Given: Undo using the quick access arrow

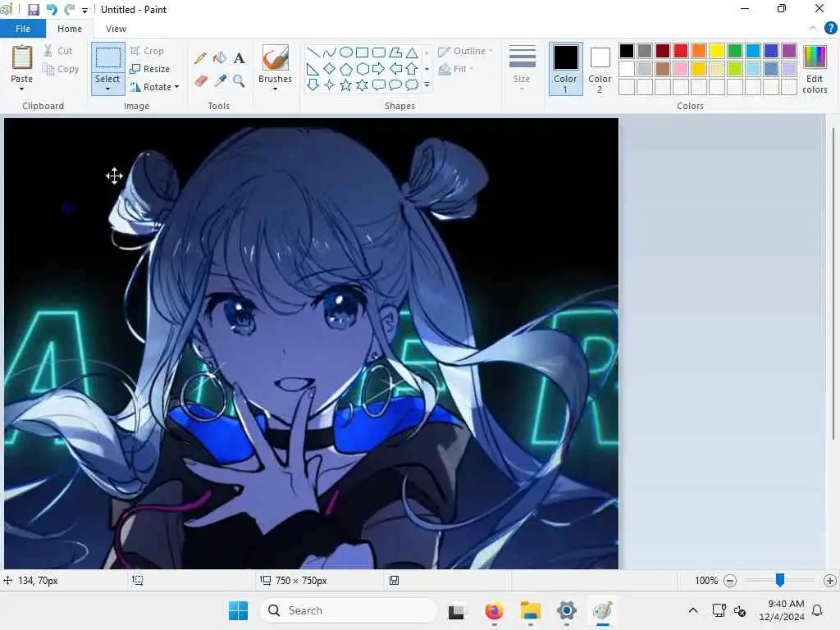Looking at the screenshot, I should pyautogui.click(x=52, y=10).
